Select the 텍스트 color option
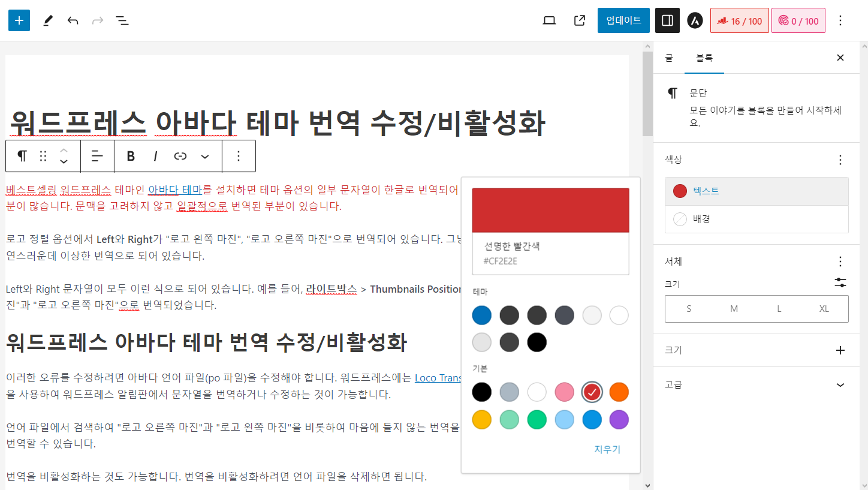The image size is (868, 490). [x=757, y=191]
